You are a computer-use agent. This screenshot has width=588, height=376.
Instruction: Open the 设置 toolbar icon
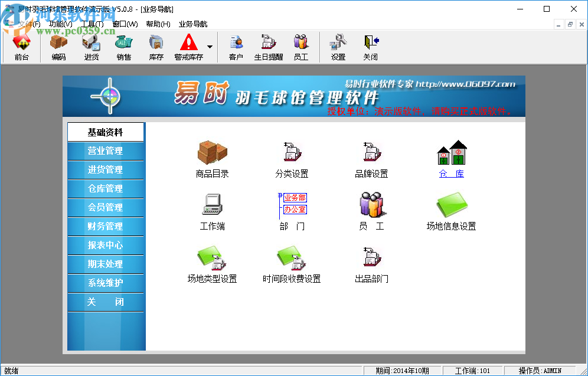pos(337,46)
